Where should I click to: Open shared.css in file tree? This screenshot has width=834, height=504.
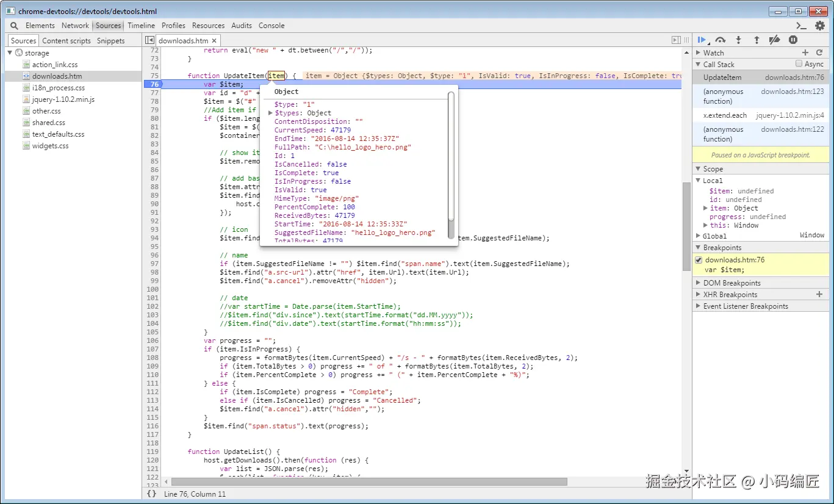tap(49, 123)
